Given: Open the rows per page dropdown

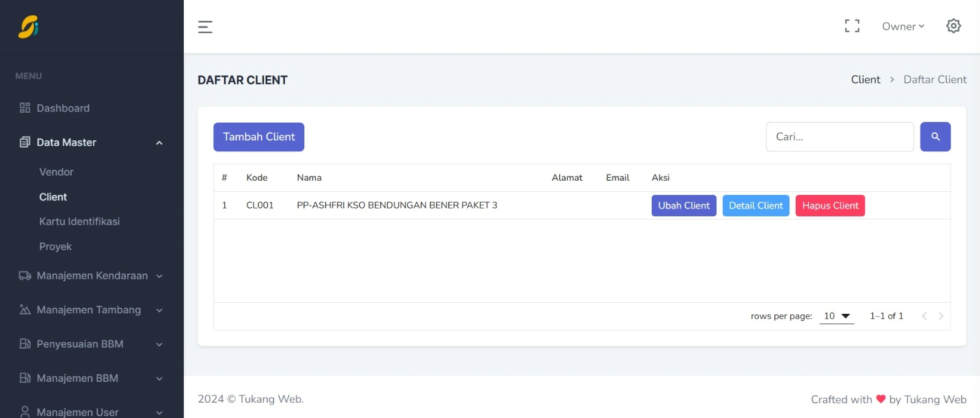Looking at the screenshot, I should pyautogui.click(x=837, y=316).
